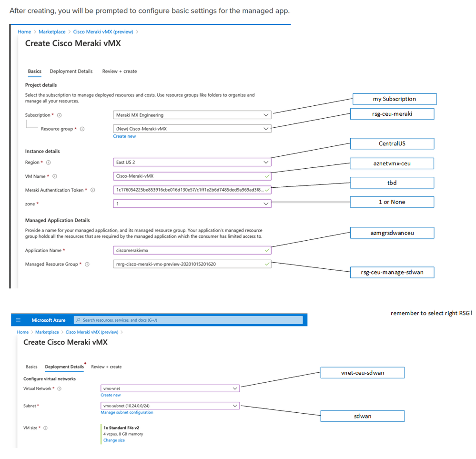476x459 pixels.
Task: Click the VM Name info icon
Action: (55, 176)
